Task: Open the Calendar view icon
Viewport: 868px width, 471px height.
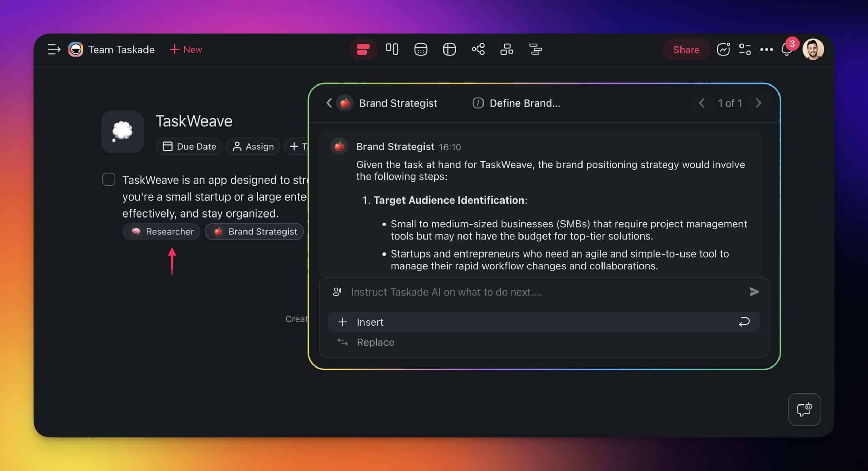Action: click(420, 50)
